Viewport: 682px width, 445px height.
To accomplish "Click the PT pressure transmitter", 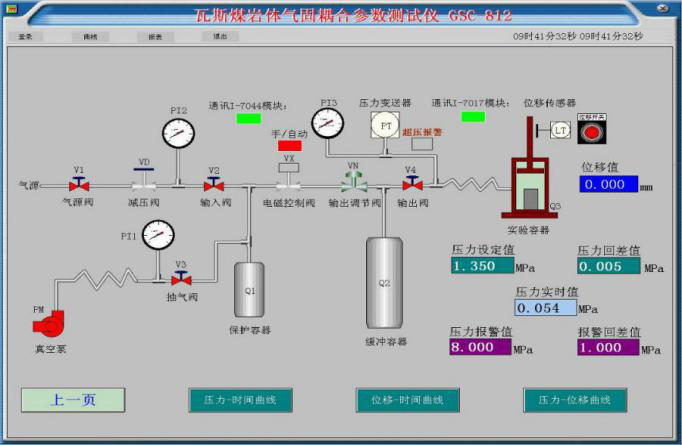I will point(384,125).
